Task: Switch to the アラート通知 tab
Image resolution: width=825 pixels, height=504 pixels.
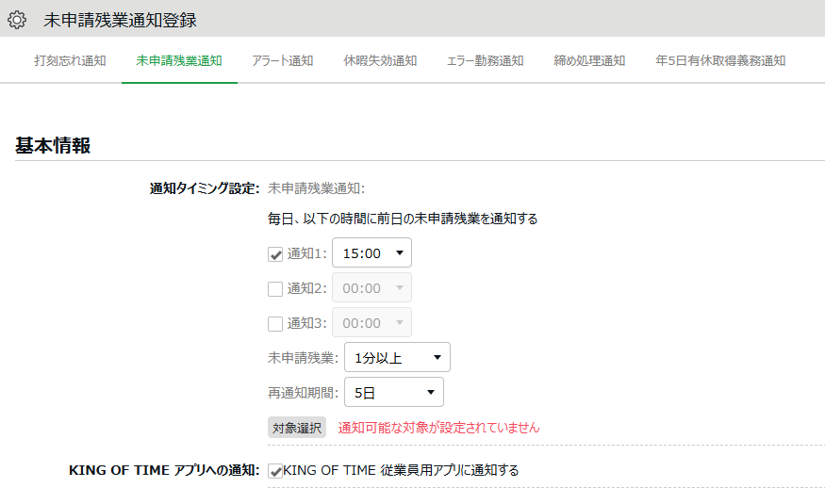Action: pos(283,61)
